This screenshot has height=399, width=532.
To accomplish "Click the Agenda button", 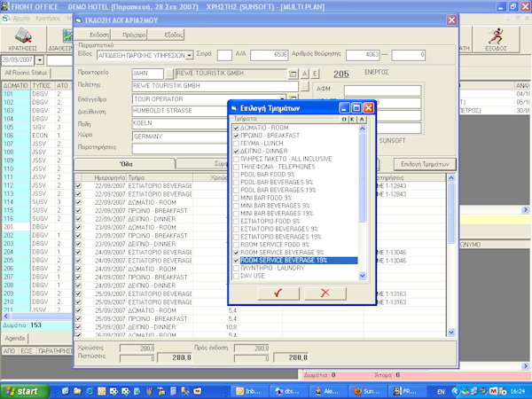I will tap(14, 339).
